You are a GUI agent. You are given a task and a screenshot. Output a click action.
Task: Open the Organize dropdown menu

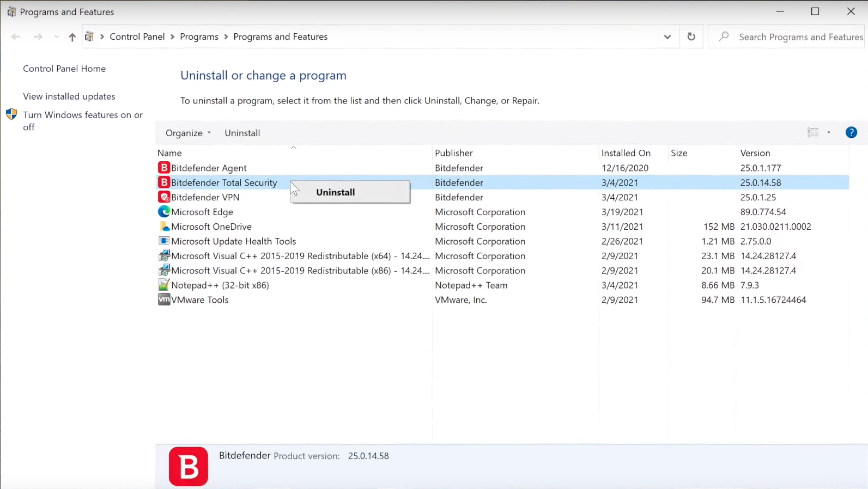click(x=188, y=133)
